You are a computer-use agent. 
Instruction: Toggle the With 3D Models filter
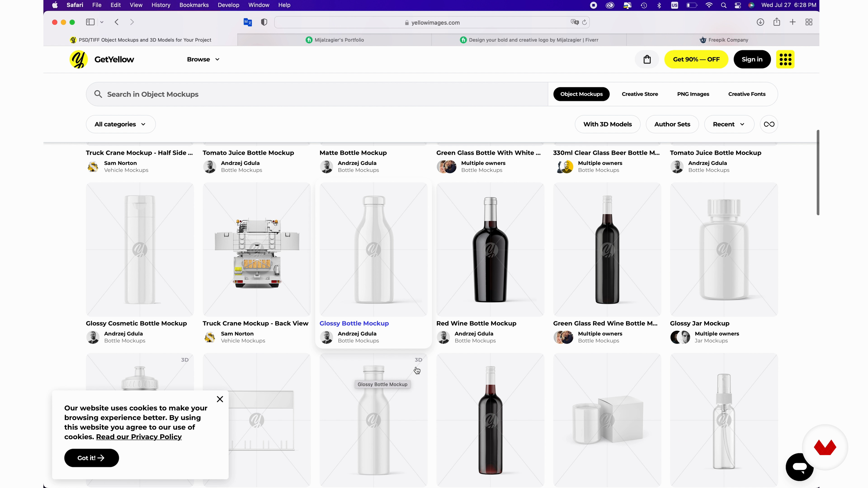[x=607, y=124]
